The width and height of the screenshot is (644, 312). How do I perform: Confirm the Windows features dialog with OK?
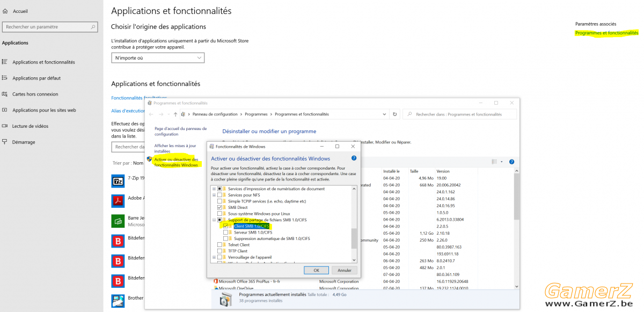point(316,270)
